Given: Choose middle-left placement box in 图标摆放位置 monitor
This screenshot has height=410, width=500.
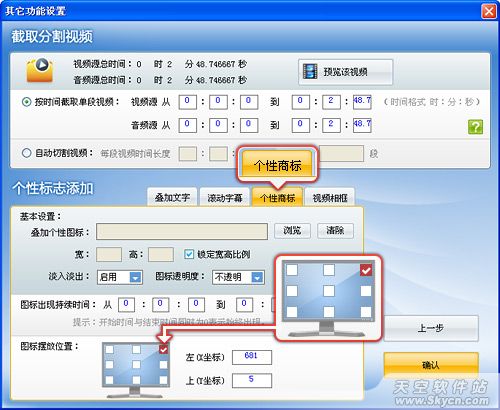Looking at the screenshot, I should 109,364.
